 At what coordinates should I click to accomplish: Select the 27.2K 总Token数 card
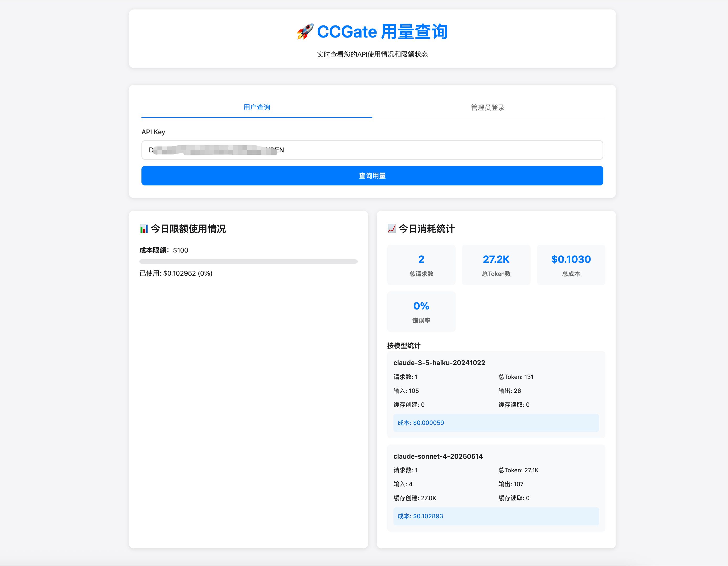tap(496, 265)
